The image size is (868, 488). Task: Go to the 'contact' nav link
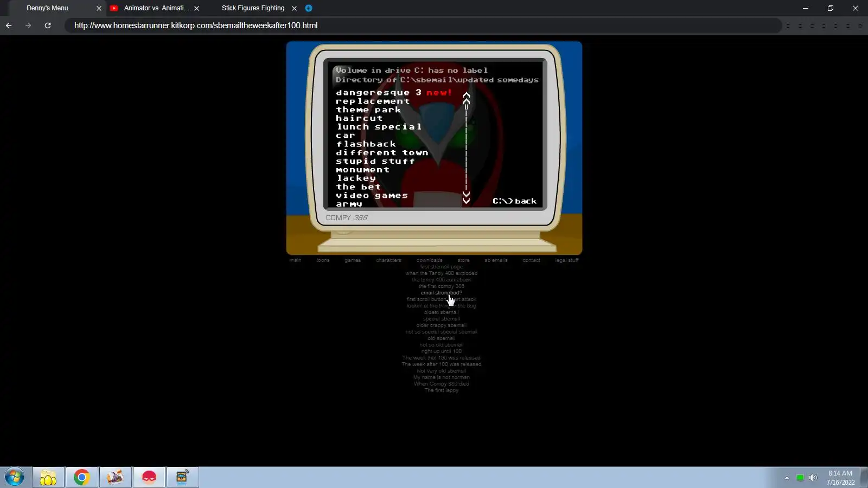click(x=531, y=260)
